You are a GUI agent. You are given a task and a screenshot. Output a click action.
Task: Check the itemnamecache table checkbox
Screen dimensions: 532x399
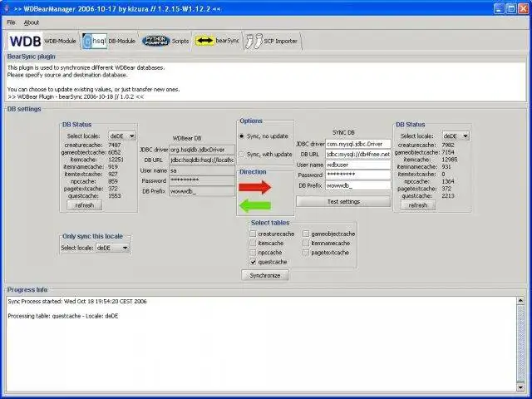pos(306,244)
